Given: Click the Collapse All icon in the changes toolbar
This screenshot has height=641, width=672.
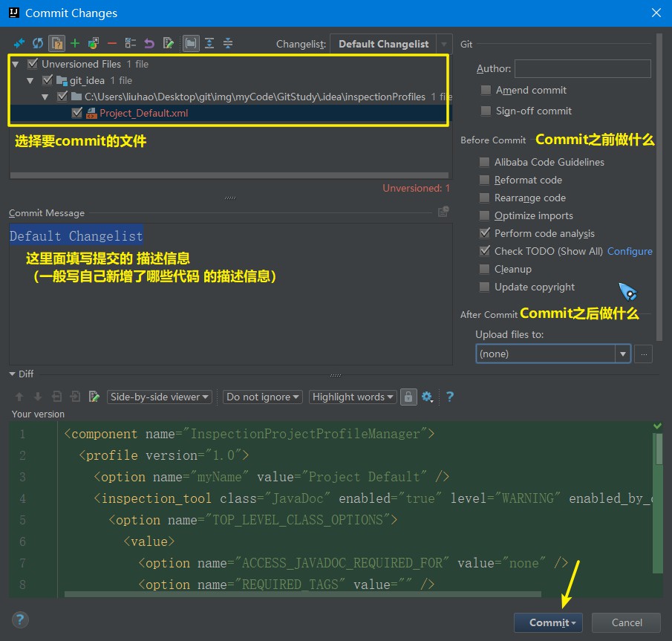Looking at the screenshot, I should [x=228, y=43].
